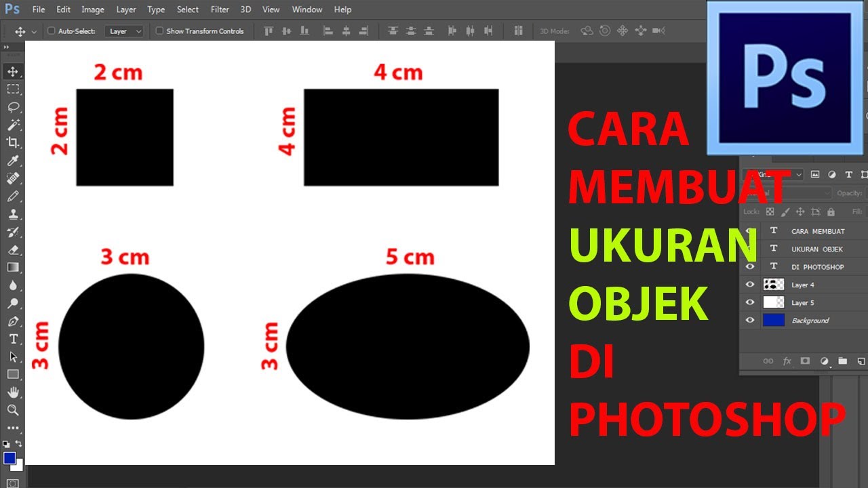The height and width of the screenshot is (488, 868).
Task: Select the Gradient tool
Action: 13,267
